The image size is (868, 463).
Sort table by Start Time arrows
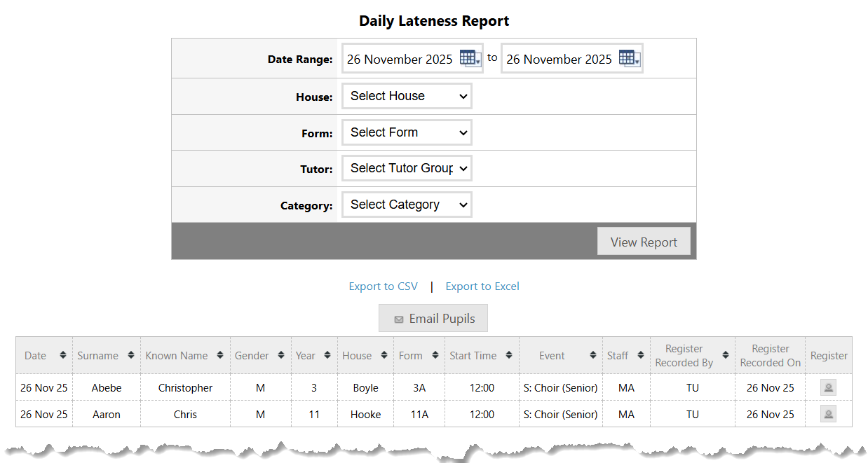click(509, 355)
